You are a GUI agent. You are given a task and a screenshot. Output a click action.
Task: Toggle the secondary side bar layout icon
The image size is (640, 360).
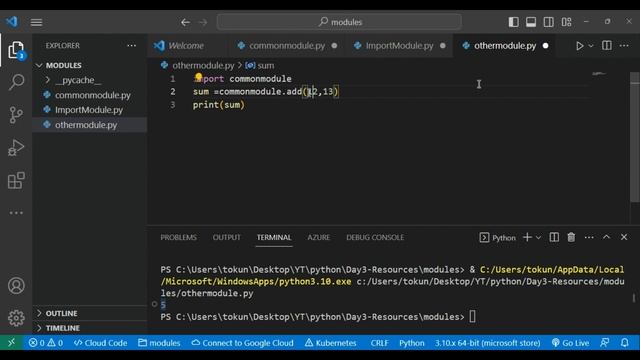tap(549, 22)
